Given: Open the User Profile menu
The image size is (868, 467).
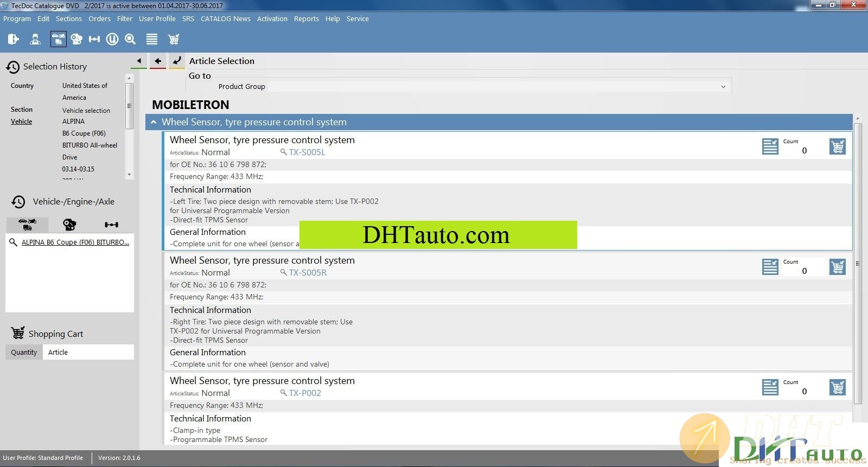Looking at the screenshot, I should click(157, 18).
